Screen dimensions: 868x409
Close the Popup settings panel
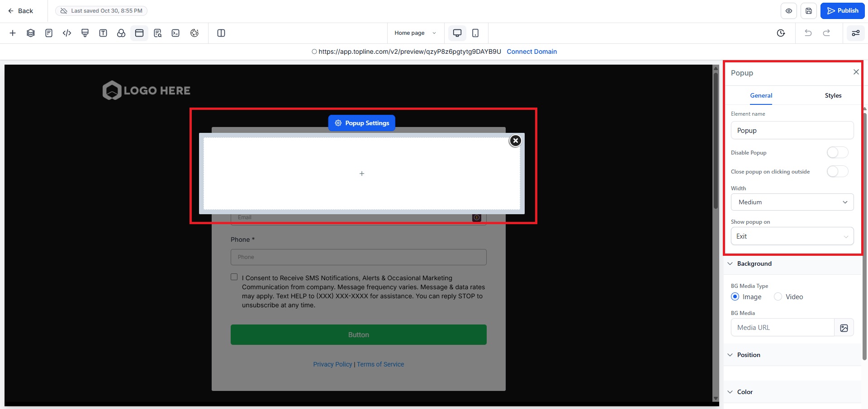tap(856, 72)
